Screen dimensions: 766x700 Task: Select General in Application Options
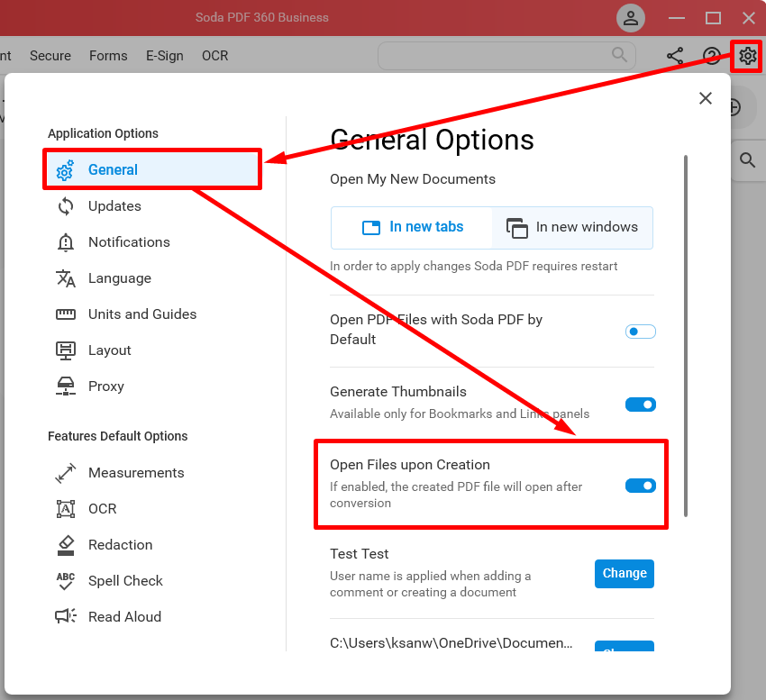[x=152, y=169]
